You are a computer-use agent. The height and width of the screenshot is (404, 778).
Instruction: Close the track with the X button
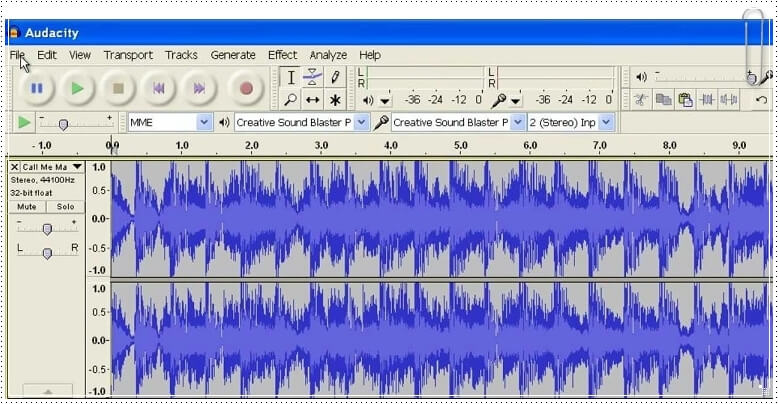[14, 167]
